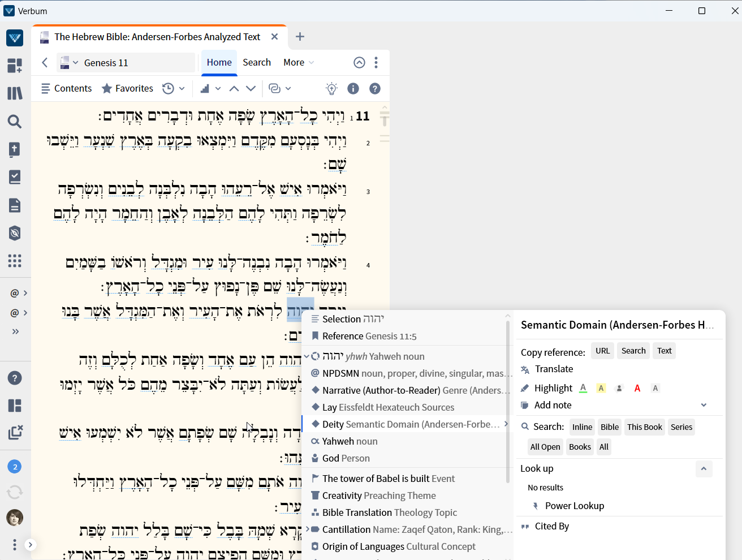The image size is (742, 560).
Task: Copy reference as Text
Action: (x=664, y=351)
